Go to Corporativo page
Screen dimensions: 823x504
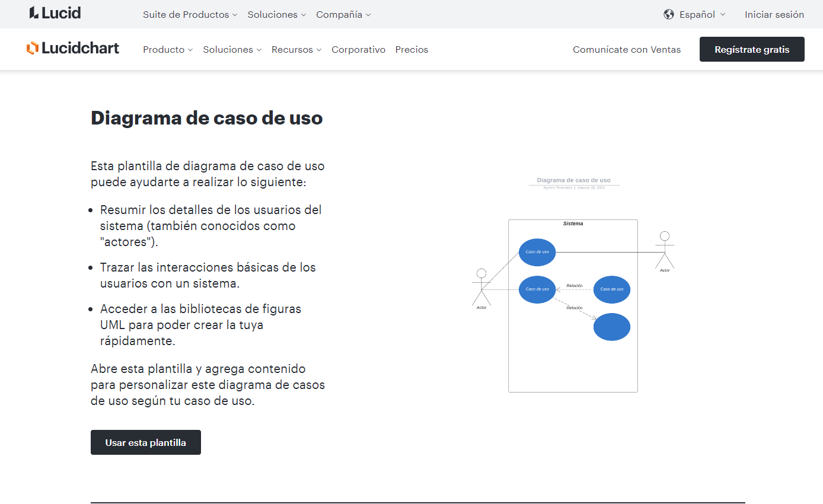pyautogui.click(x=359, y=50)
